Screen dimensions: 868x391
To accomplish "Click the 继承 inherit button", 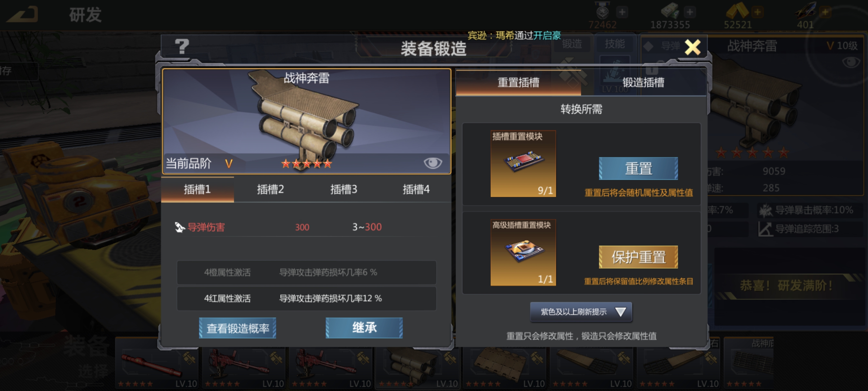I will pyautogui.click(x=364, y=328).
